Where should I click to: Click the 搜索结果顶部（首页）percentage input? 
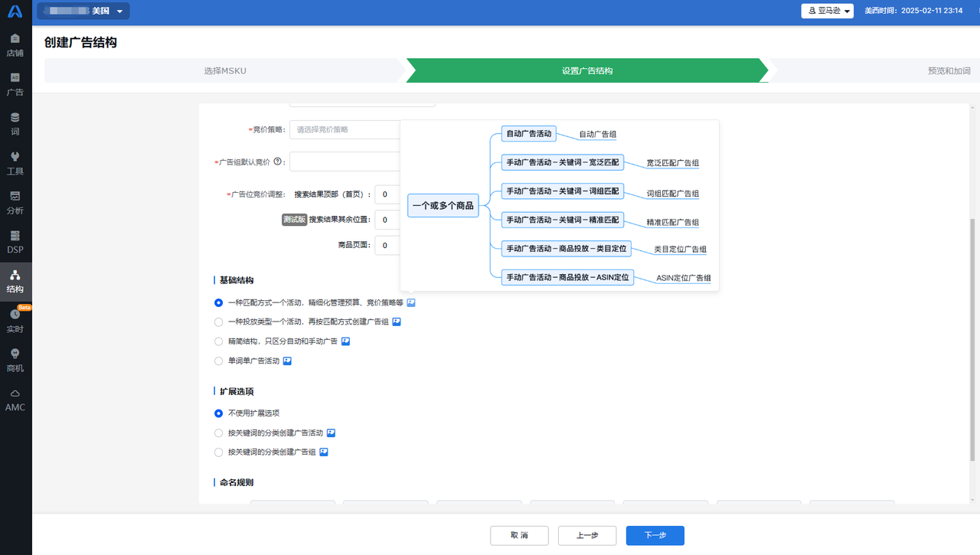pyautogui.click(x=387, y=194)
